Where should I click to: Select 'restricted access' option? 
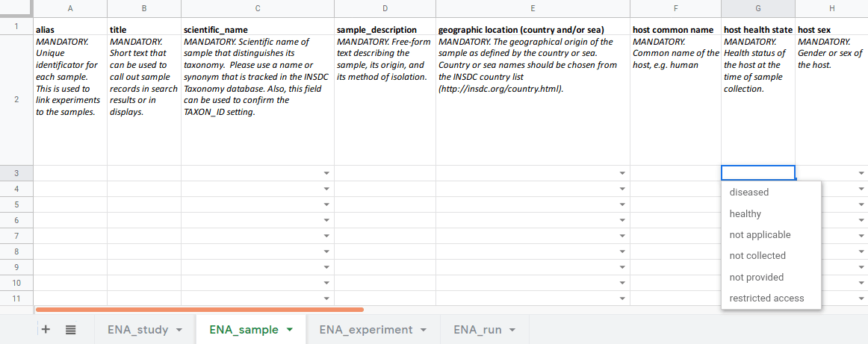click(766, 298)
